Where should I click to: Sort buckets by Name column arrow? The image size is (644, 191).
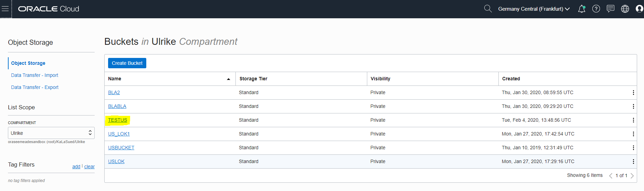229,79
